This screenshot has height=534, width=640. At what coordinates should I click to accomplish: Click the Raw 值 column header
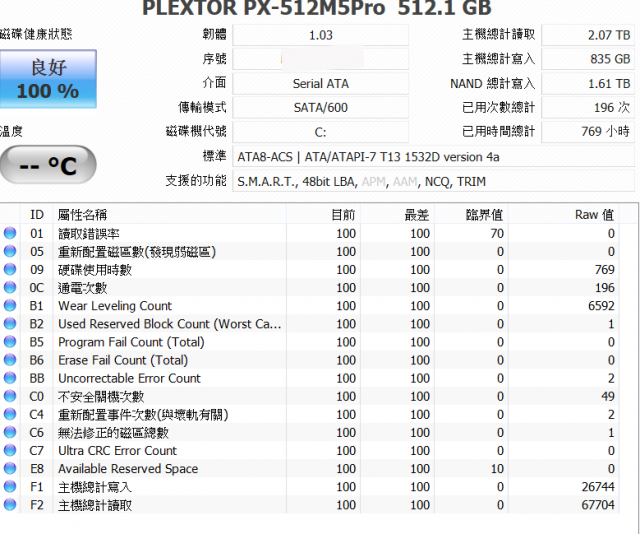point(564,214)
